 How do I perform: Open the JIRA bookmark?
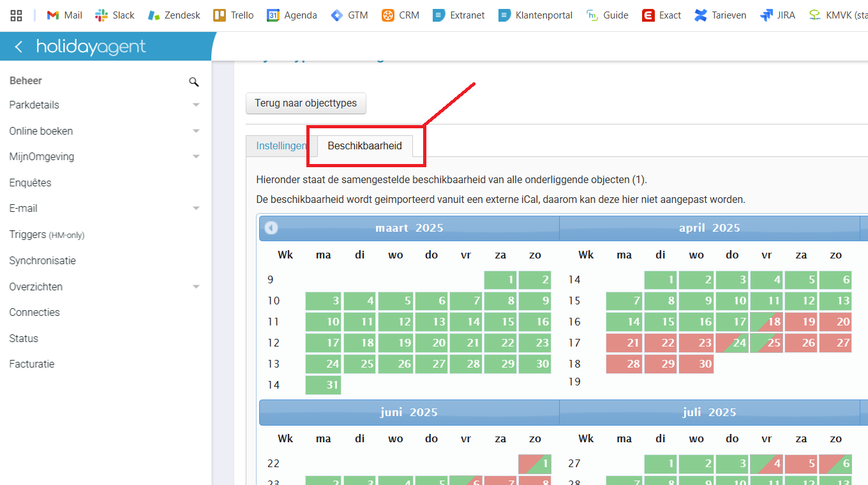click(777, 15)
